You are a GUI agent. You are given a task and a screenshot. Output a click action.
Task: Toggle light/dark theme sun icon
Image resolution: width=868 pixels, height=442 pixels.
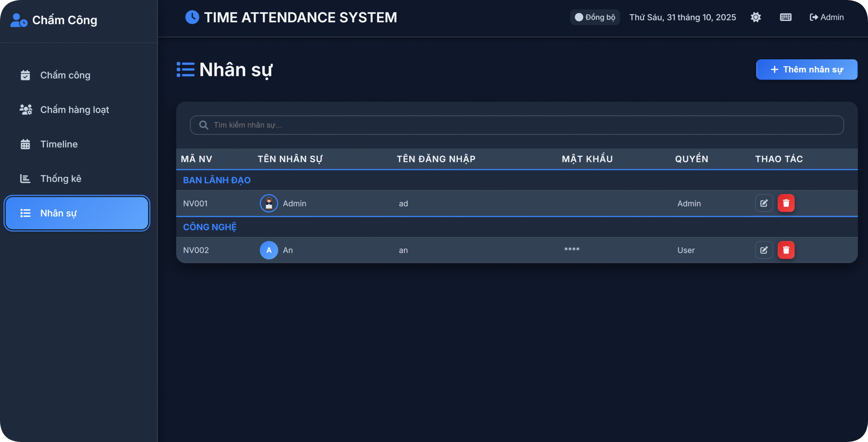[x=756, y=17]
